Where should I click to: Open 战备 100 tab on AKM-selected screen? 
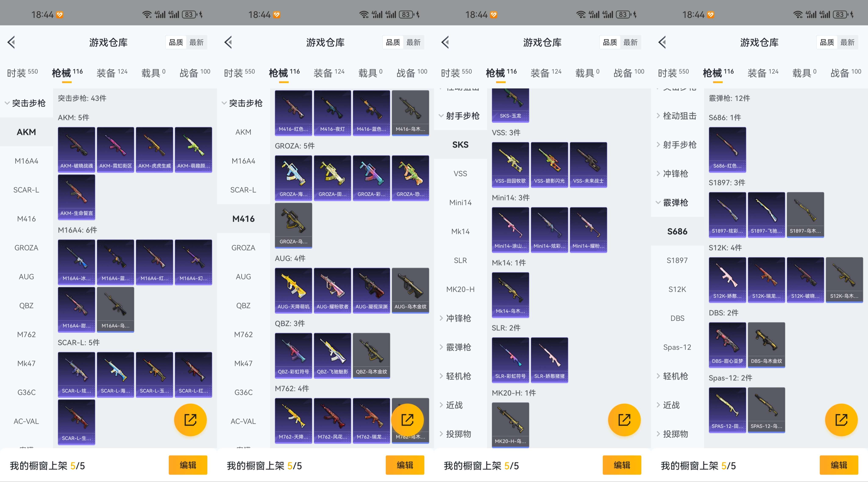click(x=195, y=73)
